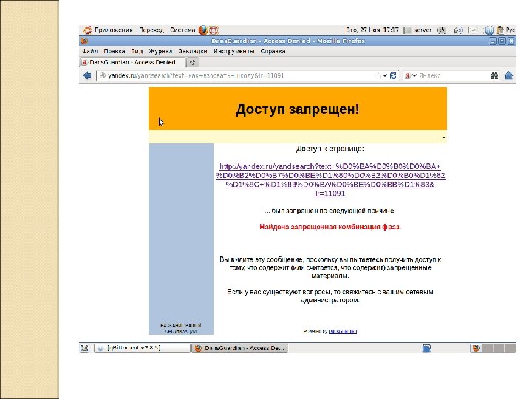Screen dimensions: 532x399
Task: Open the search engine selector dropdown
Action: pyautogui.click(x=415, y=75)
